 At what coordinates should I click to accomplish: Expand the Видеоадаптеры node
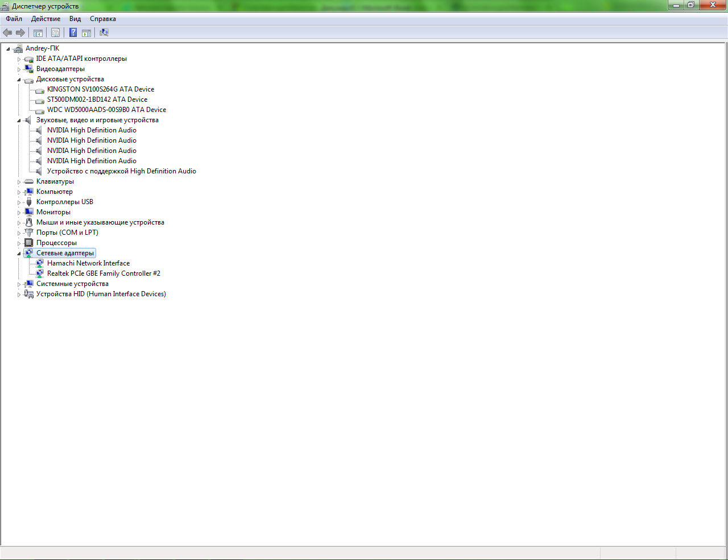coord(19,69)
